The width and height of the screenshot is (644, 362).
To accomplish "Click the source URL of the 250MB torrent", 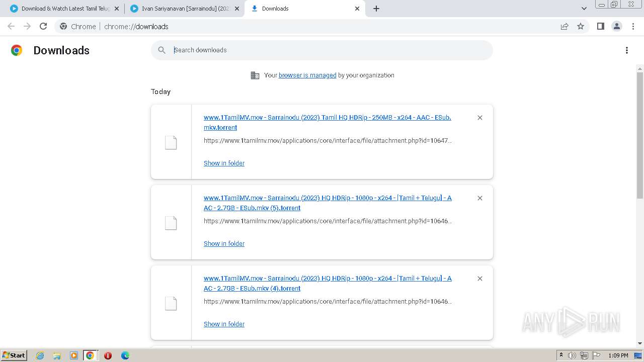I will 328,140.
